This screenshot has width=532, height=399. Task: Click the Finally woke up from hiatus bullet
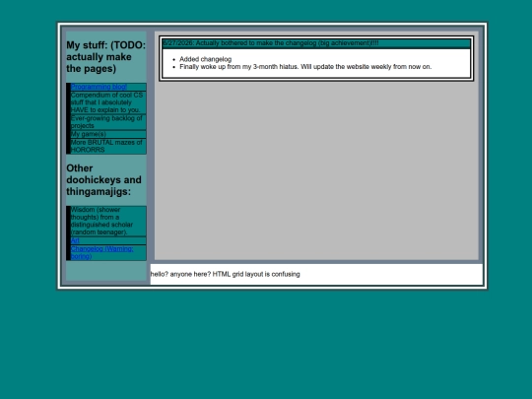point(305,67)
